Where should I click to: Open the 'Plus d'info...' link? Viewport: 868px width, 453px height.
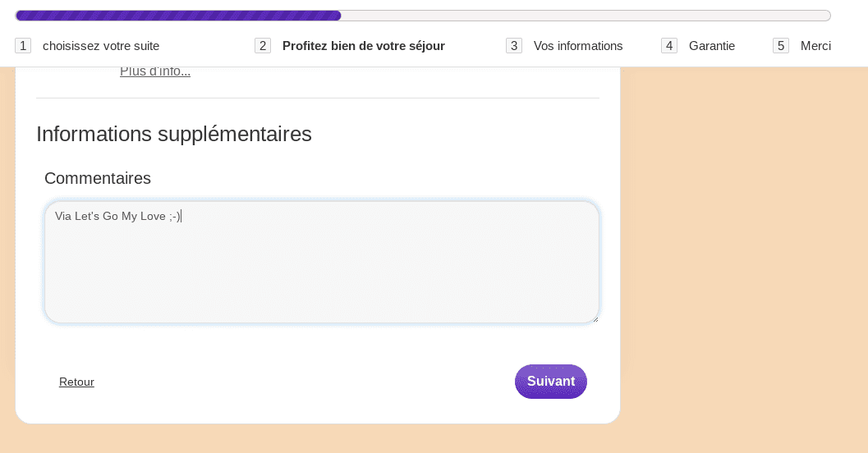155,72
